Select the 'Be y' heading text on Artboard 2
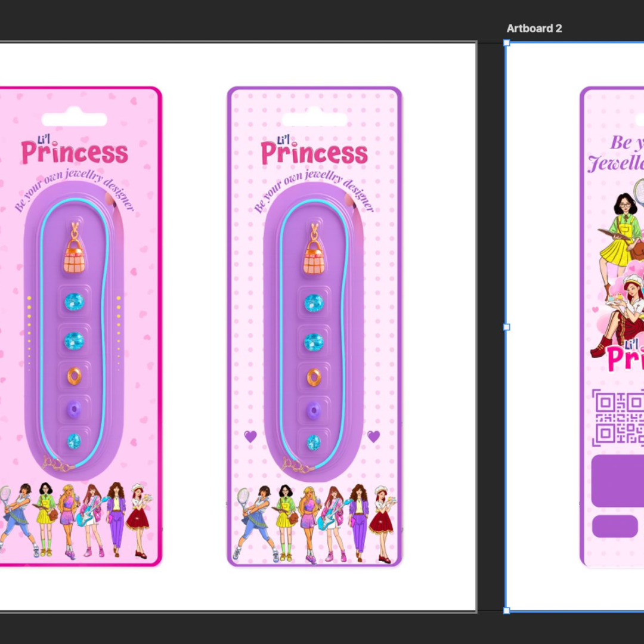 (x=627, y=143)
